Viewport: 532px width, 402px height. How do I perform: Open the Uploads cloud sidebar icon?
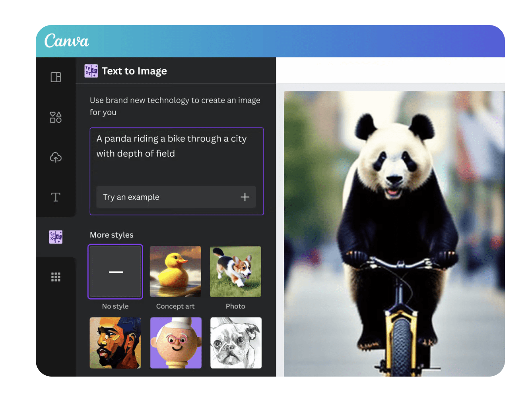(x=56, y=157)
